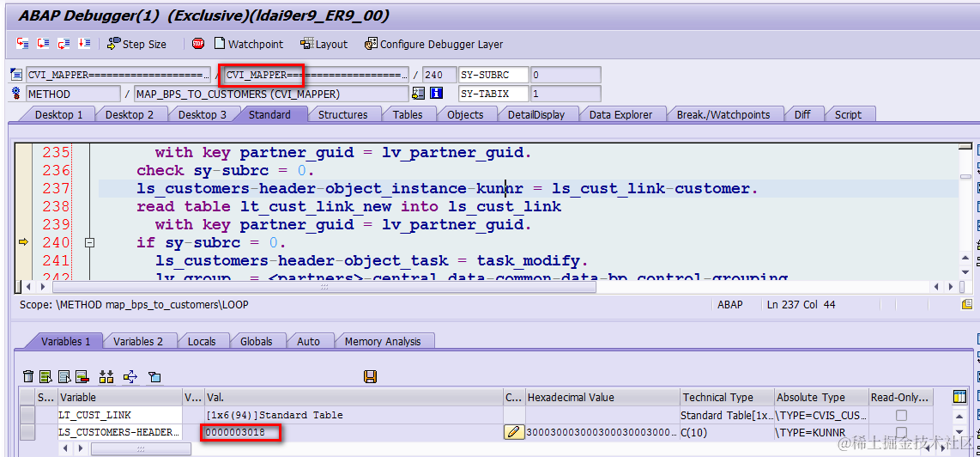Image resolution: width=980 pixels, height=457 pixels.
Task: Switch to the Desktop 2 tab
Action: 130,114
